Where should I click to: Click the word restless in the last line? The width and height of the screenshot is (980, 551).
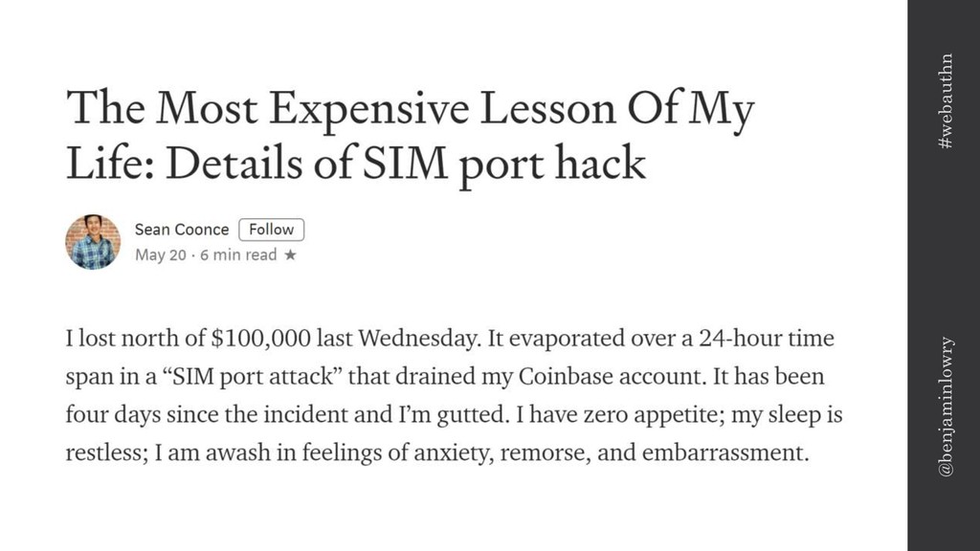pyautogui.click(x=106, y=452)
